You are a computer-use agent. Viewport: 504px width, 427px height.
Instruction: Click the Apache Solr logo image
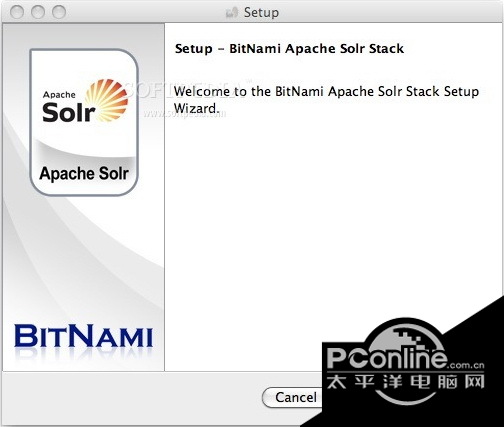click(85, 101)
